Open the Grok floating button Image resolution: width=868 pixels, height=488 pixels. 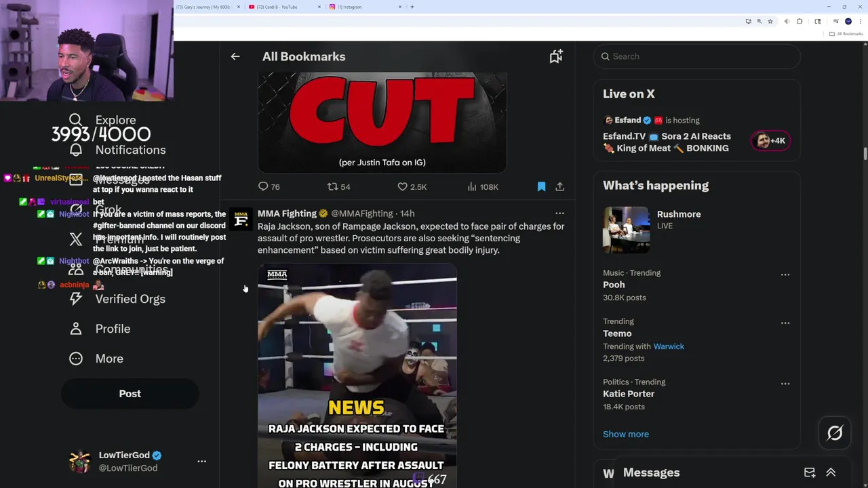835,433
